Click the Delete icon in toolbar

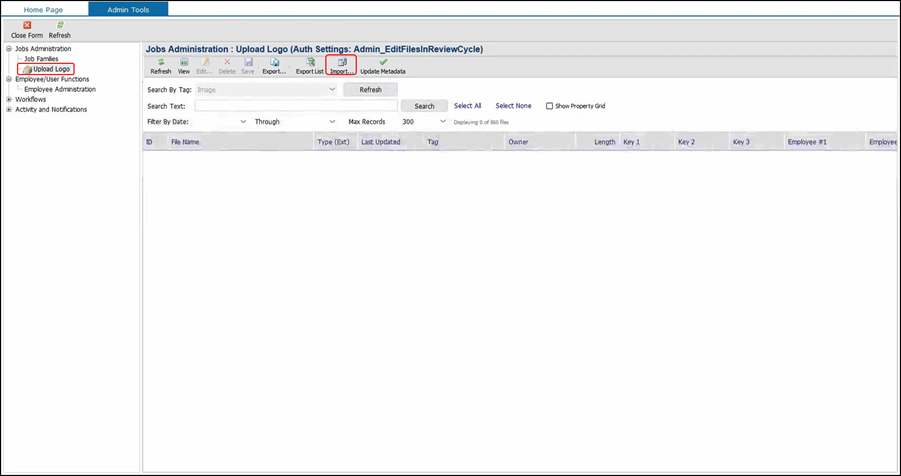click(x=227, y=63)
